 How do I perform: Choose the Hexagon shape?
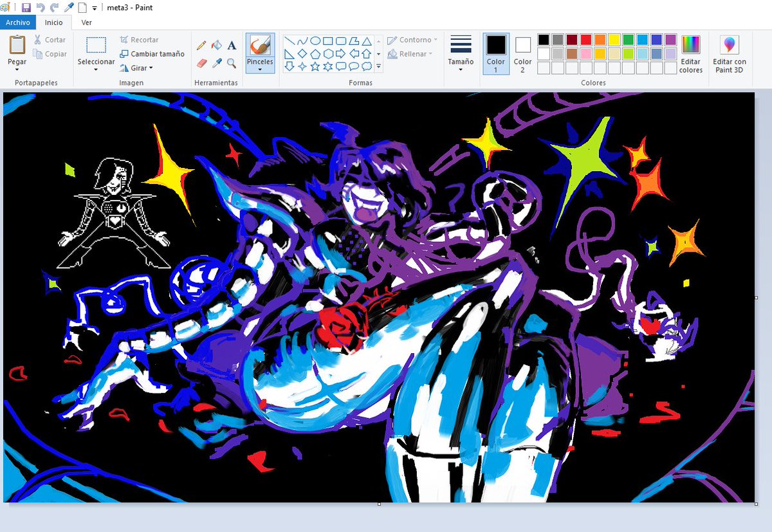point(328,53)
